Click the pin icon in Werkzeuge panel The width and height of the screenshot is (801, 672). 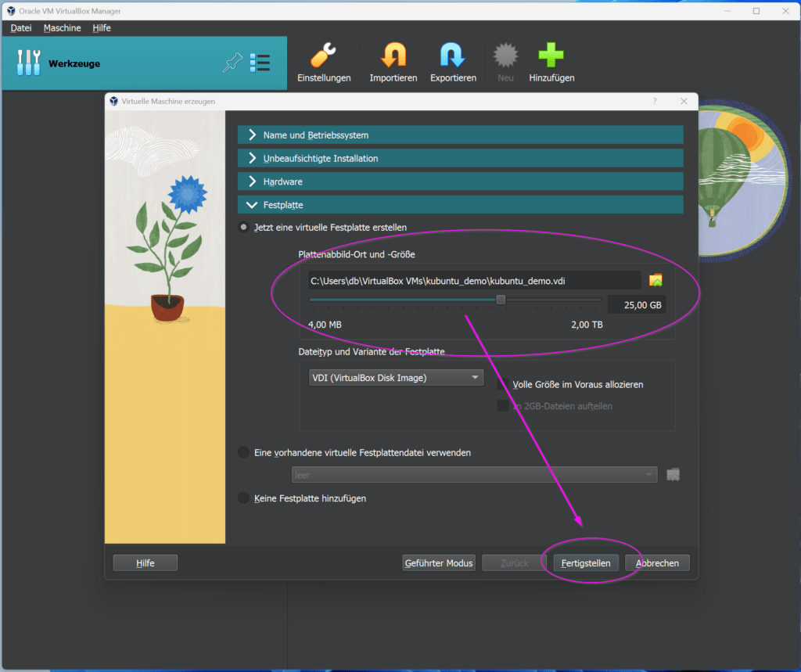pos(232,63)
